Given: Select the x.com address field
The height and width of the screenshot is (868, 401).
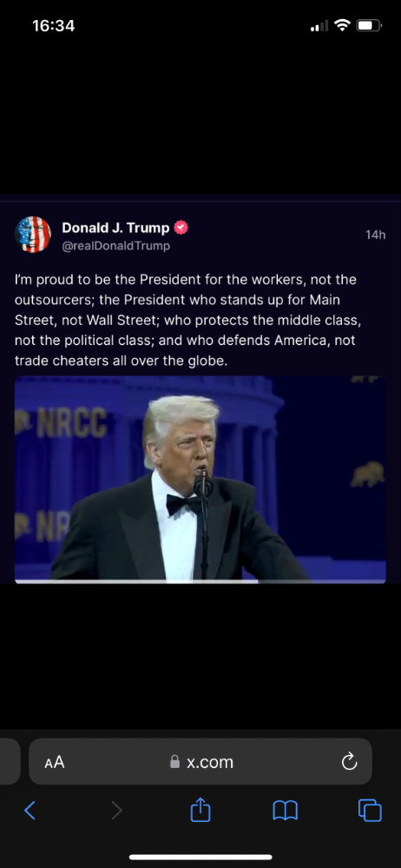Looking at the screenshot, I should coord(200,761).
